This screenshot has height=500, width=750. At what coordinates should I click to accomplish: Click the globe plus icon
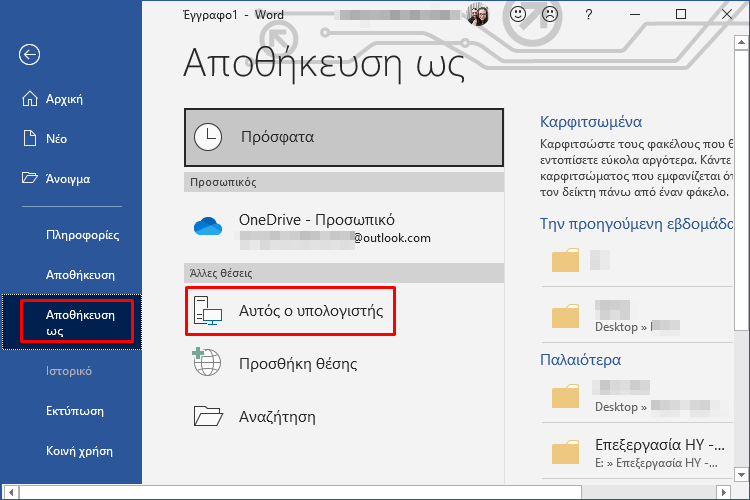206,362
